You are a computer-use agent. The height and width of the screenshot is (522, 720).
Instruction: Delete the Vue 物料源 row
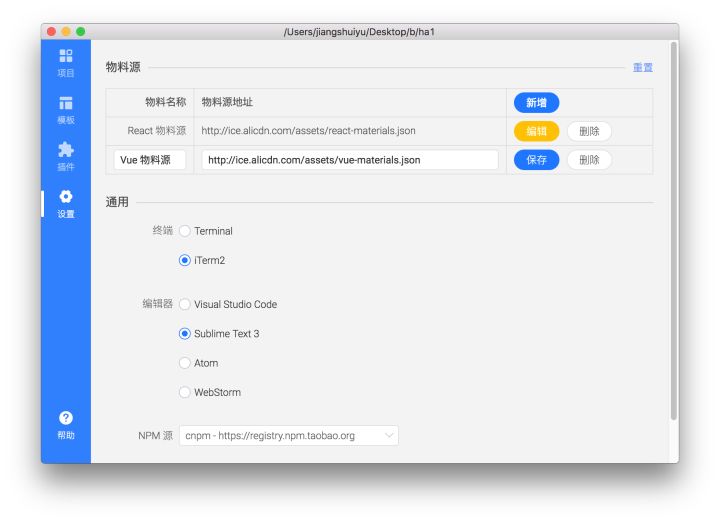(589, 160)
